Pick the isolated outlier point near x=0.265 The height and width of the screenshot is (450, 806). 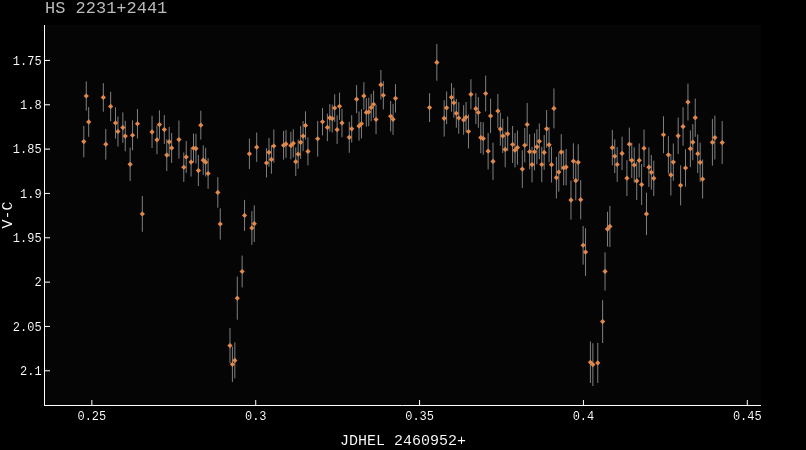point(142,214)
